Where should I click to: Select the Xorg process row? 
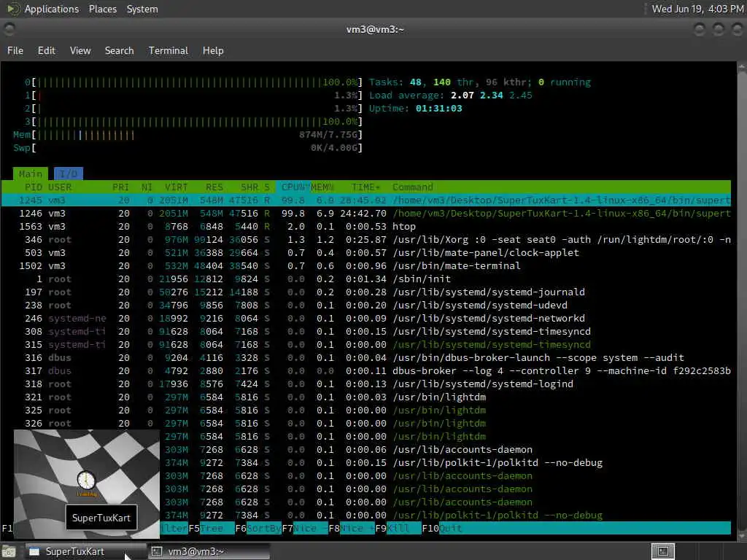366,239
